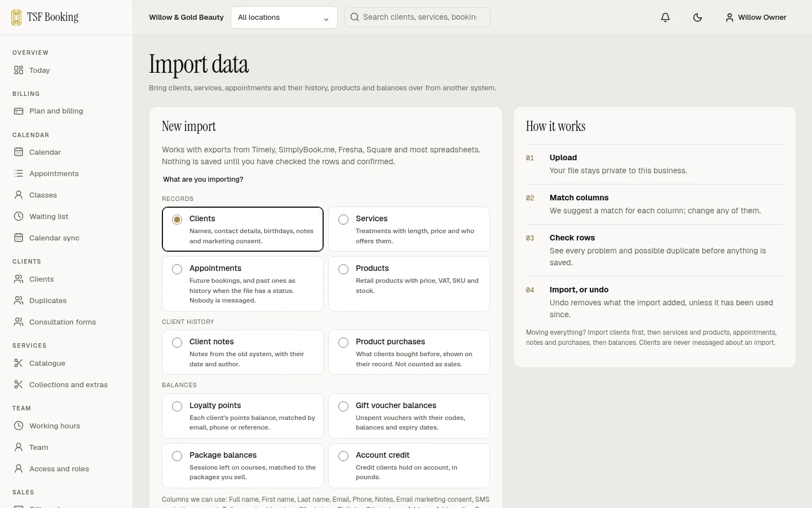Click the Willow & Gold Beauty business name
This screenshot has height=508, width=812.
186,17
